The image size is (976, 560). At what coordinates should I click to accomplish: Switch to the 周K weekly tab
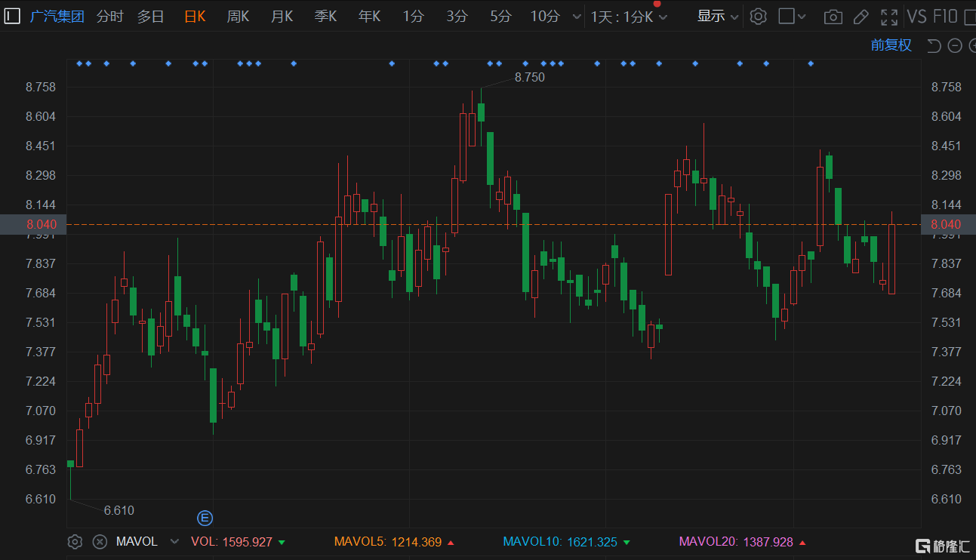[x=239, y=17]
